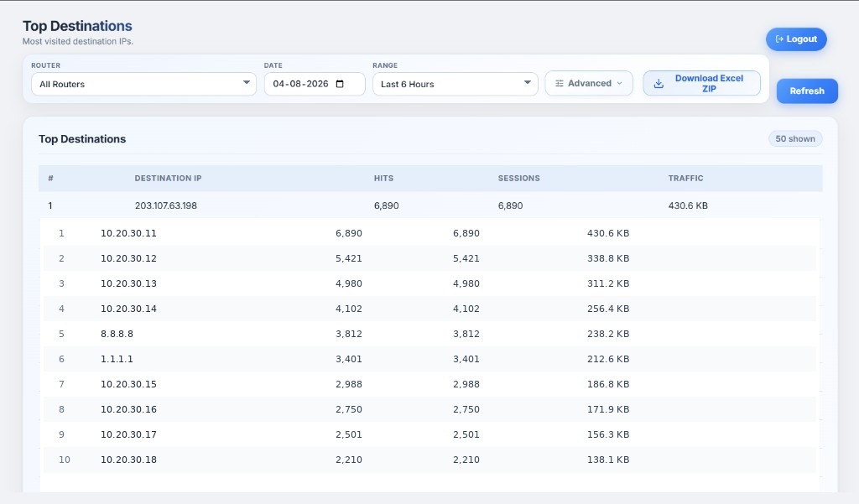Select IP 10.20.30.18
The image size is (859, 504).
[128, 460]
